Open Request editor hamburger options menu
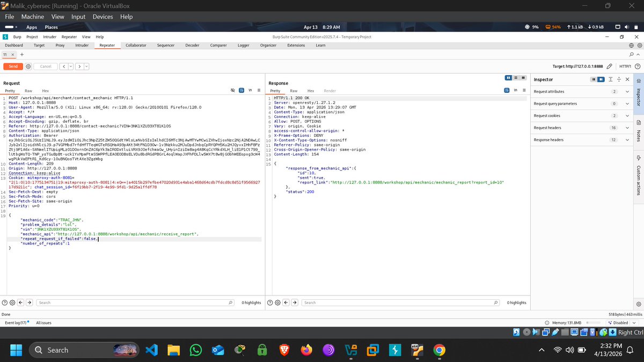The width and height of the screenshot is (644, 362). (259, 91)
